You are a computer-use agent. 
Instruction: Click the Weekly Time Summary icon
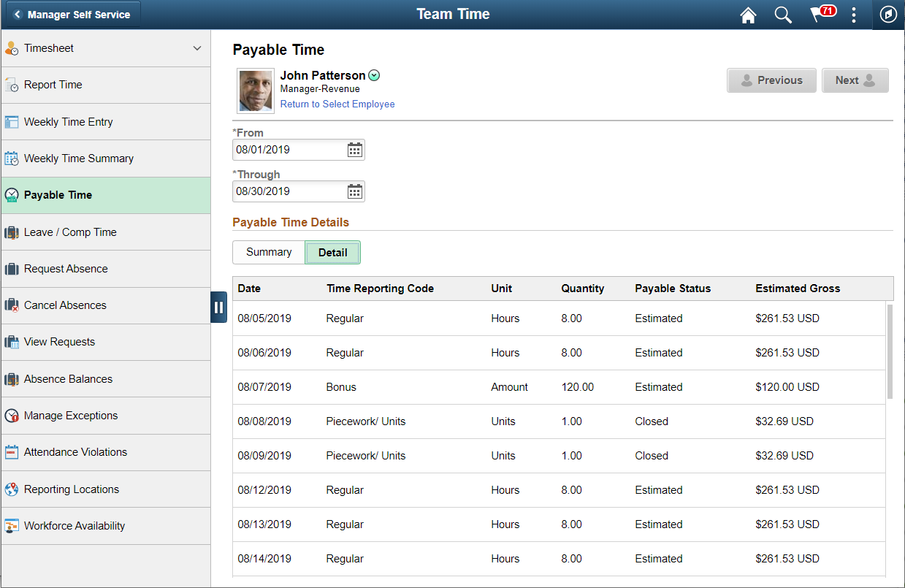click(12, 159)
